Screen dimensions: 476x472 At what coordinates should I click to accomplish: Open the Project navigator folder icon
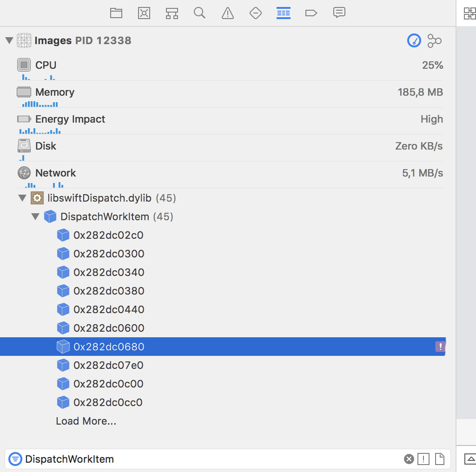point(116,13)
